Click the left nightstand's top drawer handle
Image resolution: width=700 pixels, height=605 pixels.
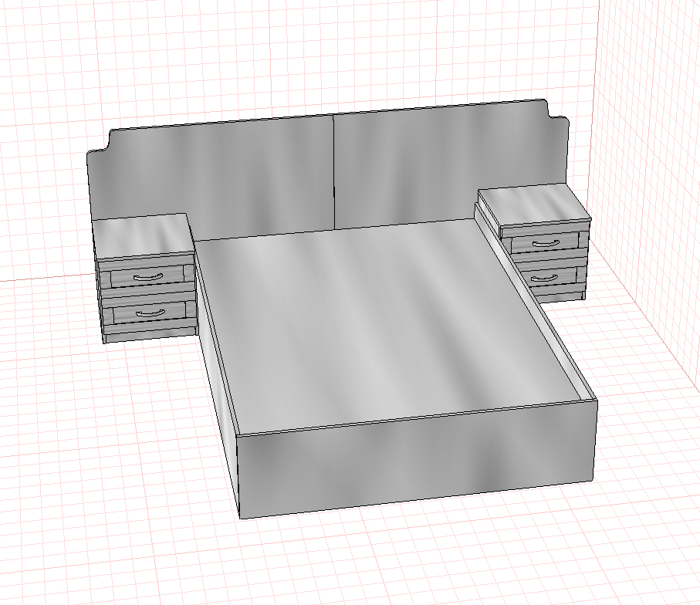pyautogui.click(x=149, y=277)
